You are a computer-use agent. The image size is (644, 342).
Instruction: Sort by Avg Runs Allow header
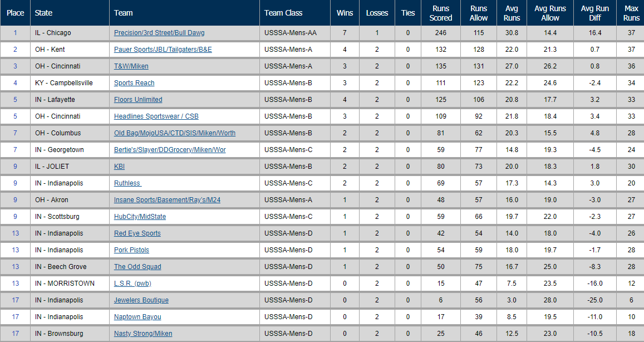(x=550, y=13)
